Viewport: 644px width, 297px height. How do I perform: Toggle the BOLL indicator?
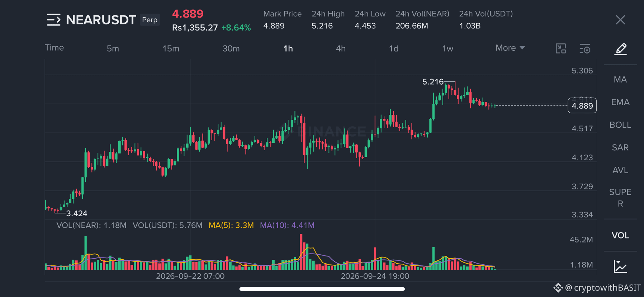620,125
